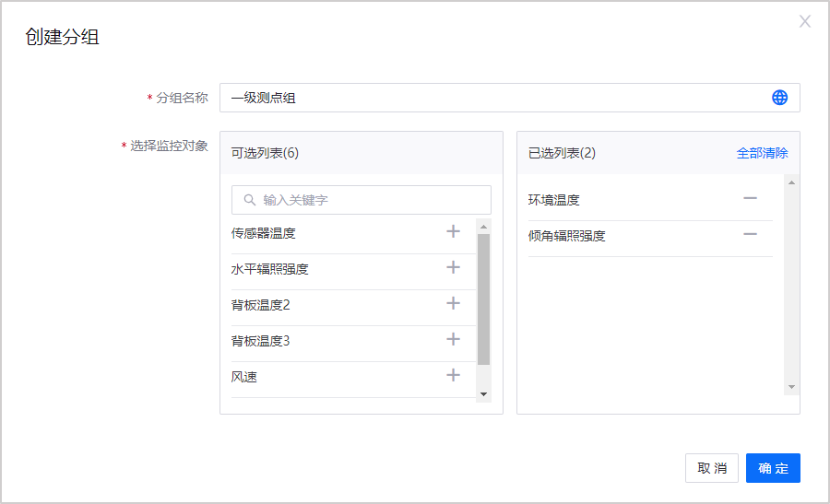Screen dimensions: 830x504
Task: Click 全部清除 to clear selections
Action: (762, 153)
